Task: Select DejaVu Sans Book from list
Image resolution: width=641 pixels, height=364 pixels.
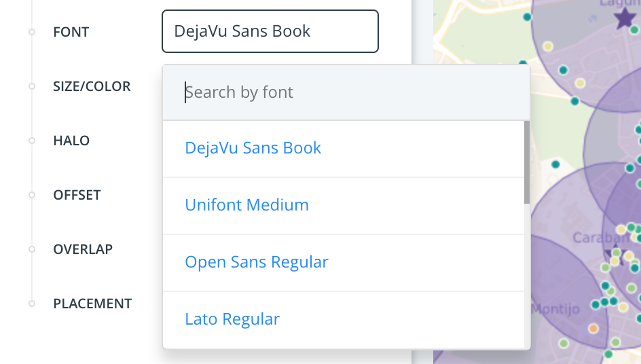Action: (344, 149)
